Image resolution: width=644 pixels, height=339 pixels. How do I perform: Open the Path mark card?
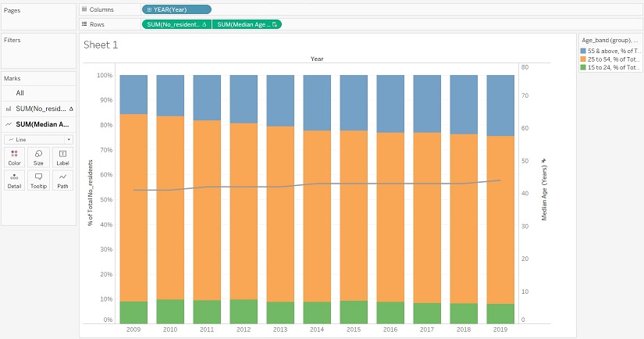(62, 180)
